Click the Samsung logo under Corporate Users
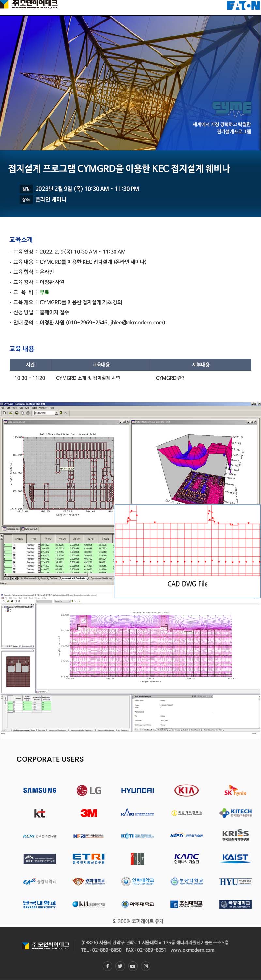261x980 pixels. (39, 790)
